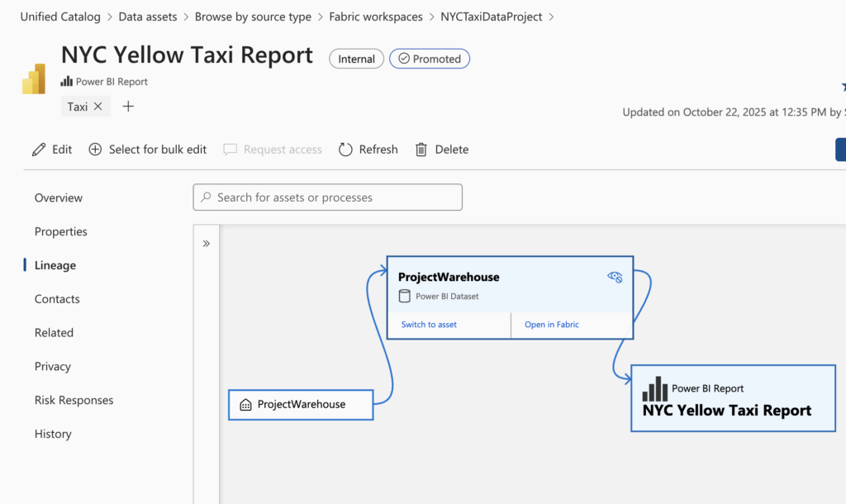Viewport: 846px width, 504px height.
Task: Click the Internal badge
Action: click(x=357, y=59)
